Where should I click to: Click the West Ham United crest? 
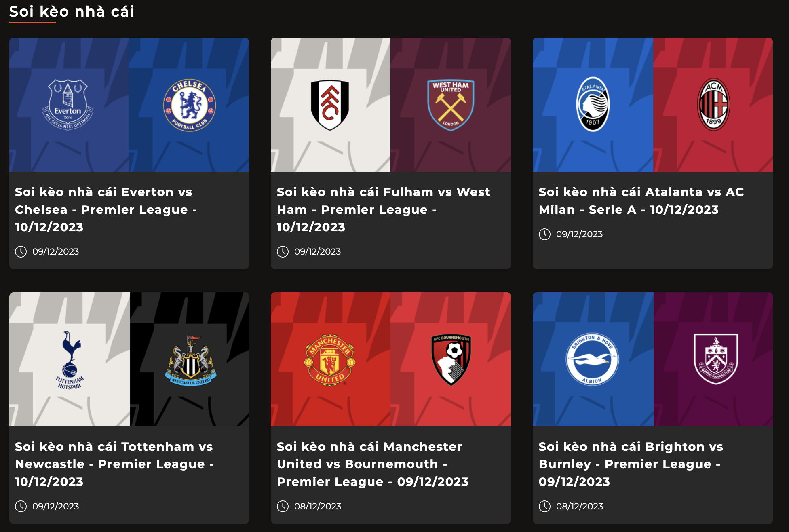click(x=451, y=105)
